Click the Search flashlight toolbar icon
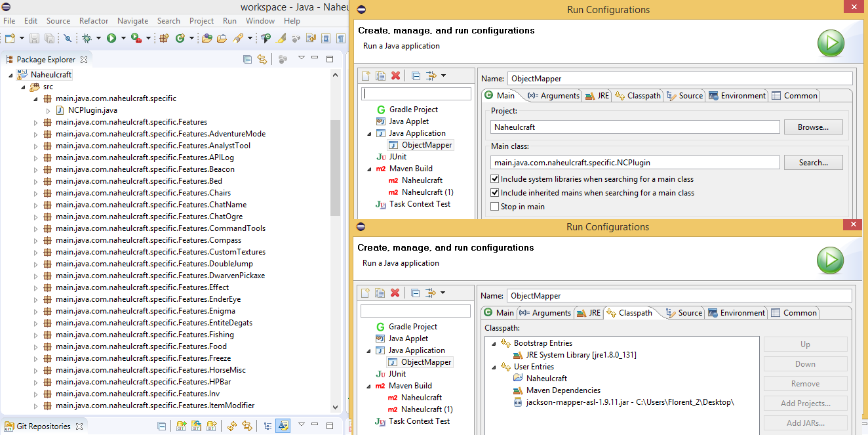 [x=239, y=38]
